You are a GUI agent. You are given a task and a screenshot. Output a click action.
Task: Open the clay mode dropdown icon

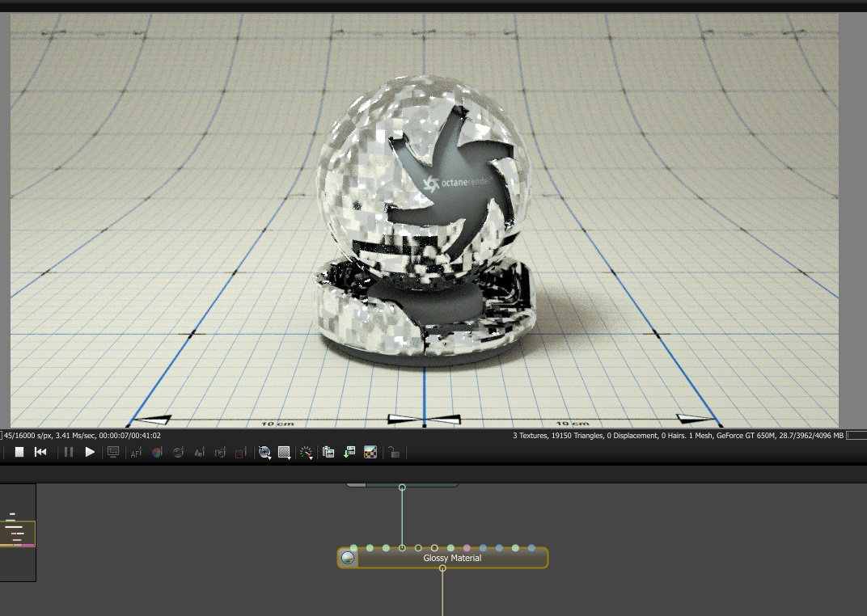coord(264,453)
